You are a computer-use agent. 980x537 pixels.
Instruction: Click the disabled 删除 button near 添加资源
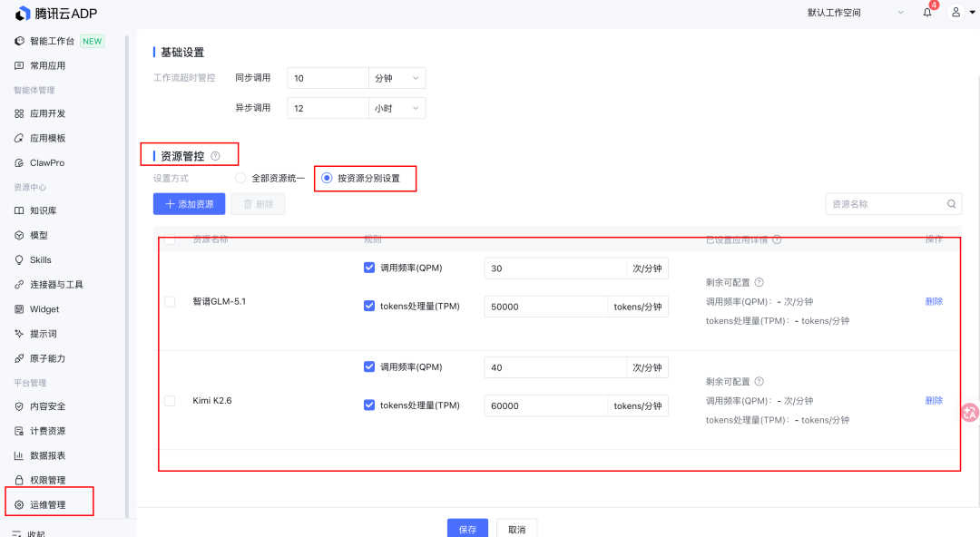[258, 204]
